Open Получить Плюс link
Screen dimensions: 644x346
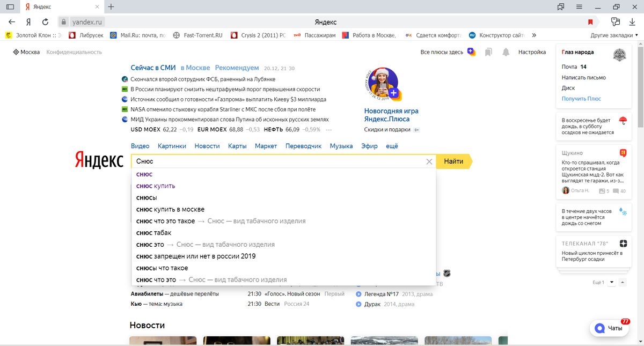point(581,99)
